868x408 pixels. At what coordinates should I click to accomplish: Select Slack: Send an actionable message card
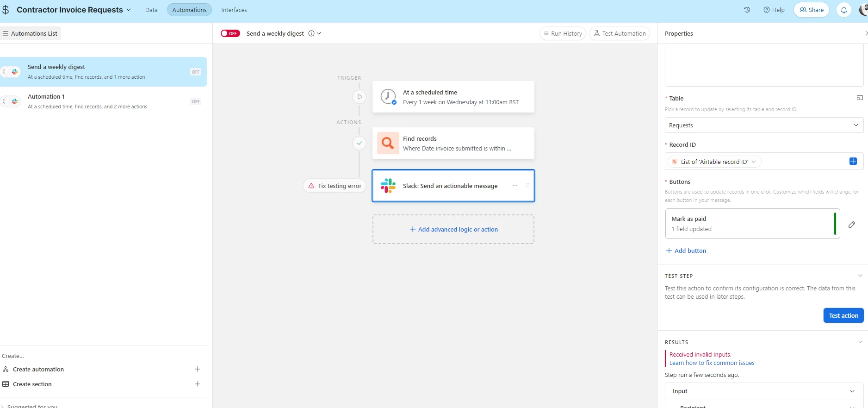tap(453, 186)
